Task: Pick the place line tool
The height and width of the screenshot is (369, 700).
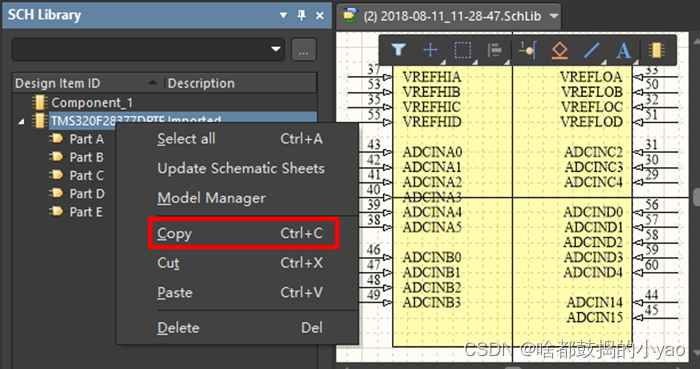Action: 592,50
